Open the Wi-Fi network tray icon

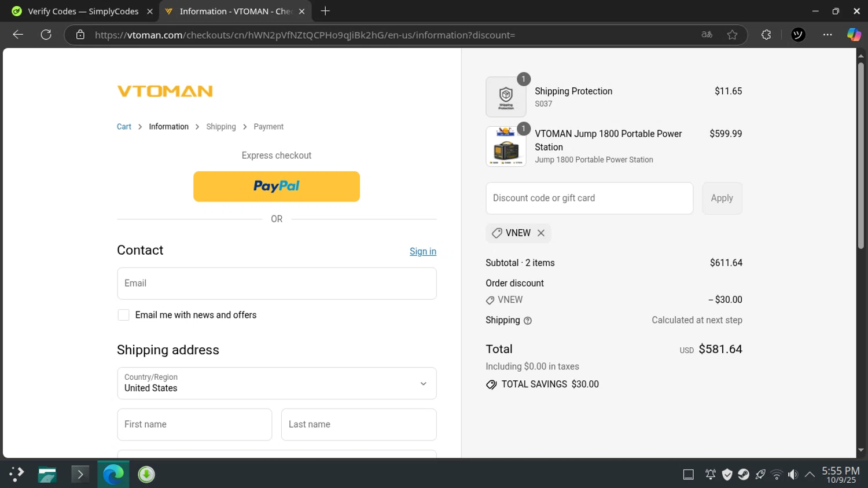coord(777,475)
